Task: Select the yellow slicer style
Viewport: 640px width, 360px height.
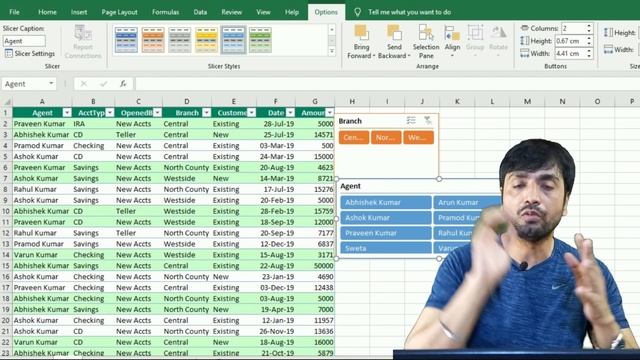Action: 207,40
